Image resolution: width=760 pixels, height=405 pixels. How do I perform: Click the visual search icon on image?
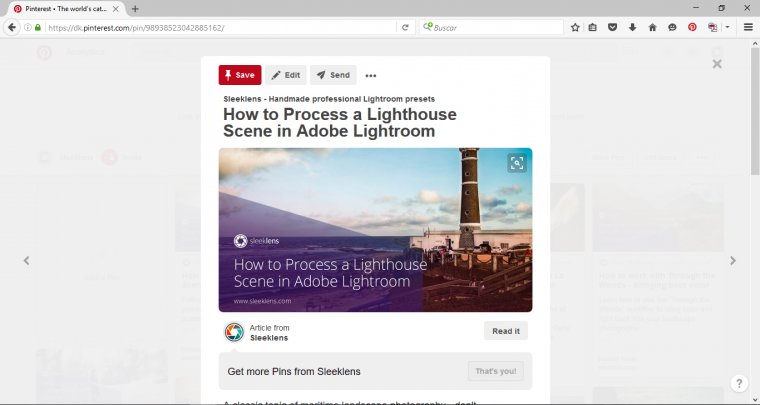517,163
